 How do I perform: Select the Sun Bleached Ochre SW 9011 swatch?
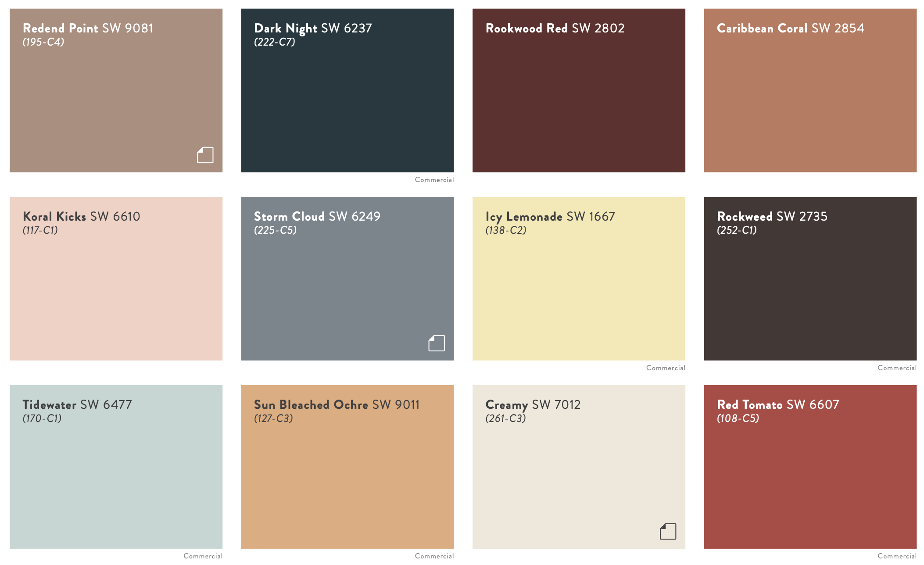click(x=347, y=465)
